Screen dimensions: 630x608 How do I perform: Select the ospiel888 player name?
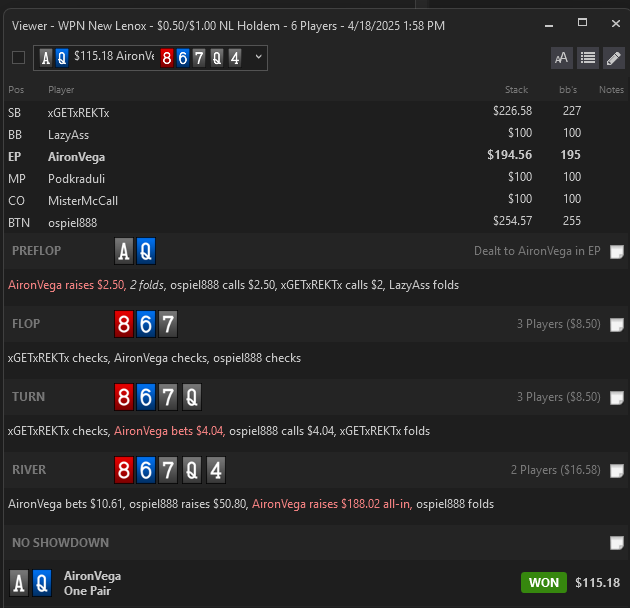(72, 223)
